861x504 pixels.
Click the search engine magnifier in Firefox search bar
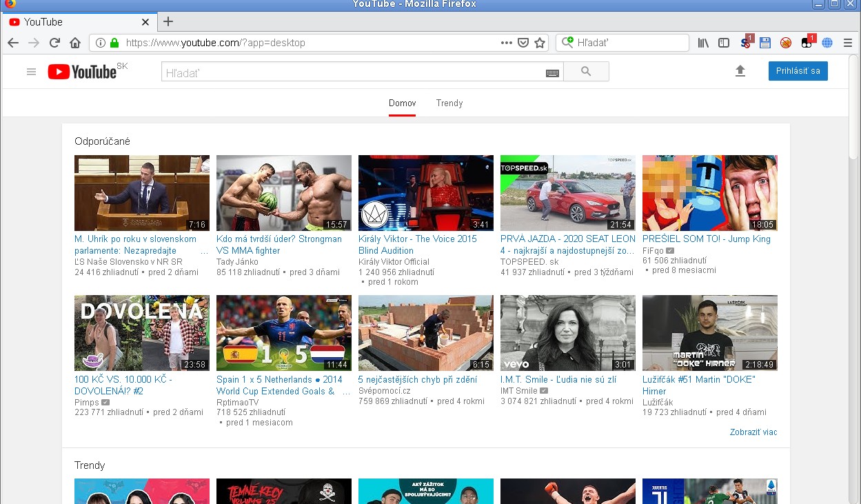tap(567, 43)
